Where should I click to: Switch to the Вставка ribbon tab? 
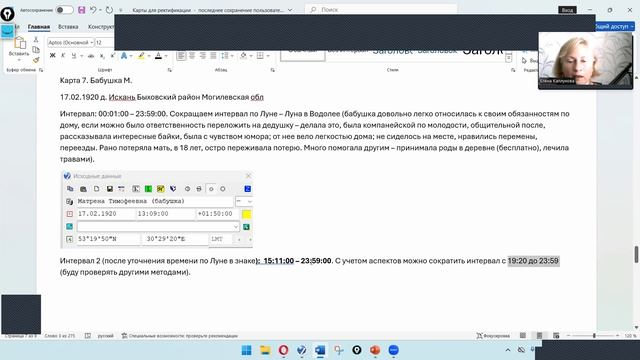click(x=68, y=27)
